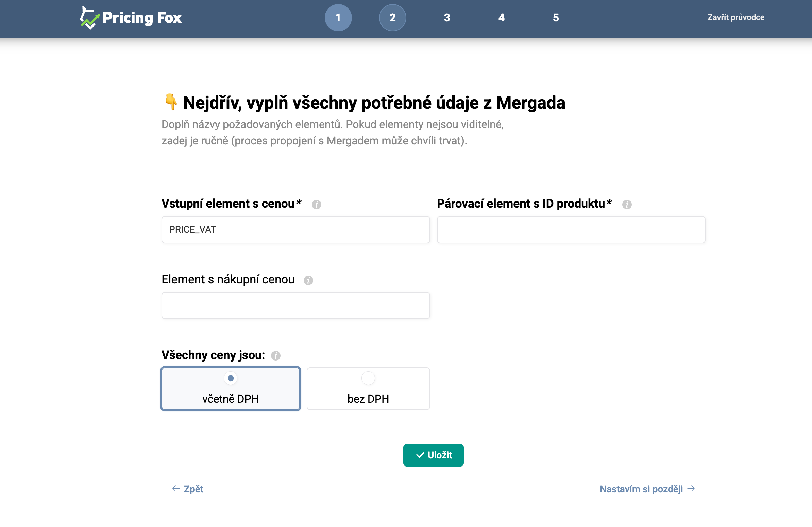Click the Pricing Fox logo
Screen dimensions: 812x527
pyautogui.click(x=131, y=18)
